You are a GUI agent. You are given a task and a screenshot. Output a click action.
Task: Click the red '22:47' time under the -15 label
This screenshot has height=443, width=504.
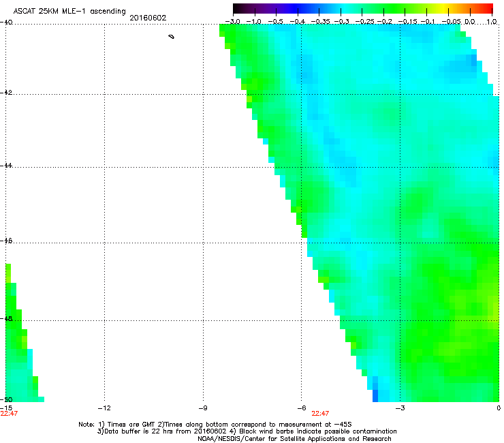pos(9,414)
